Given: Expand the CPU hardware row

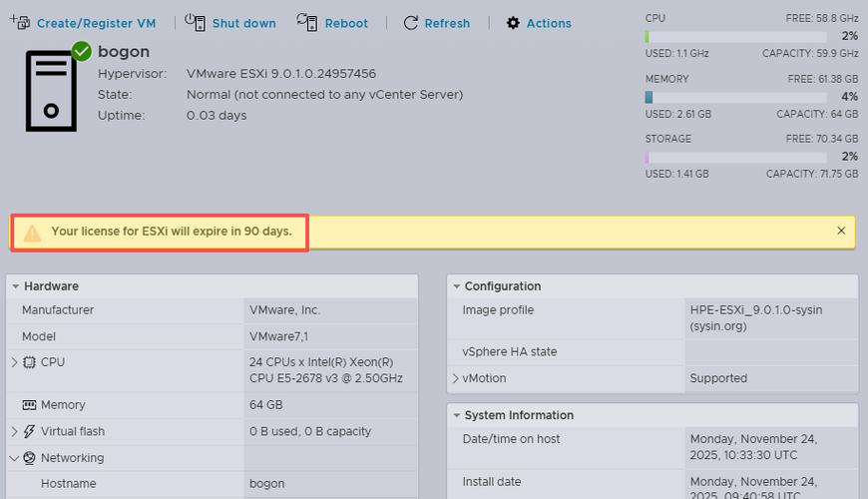Looking at the screenshot, I should [14, 362].
